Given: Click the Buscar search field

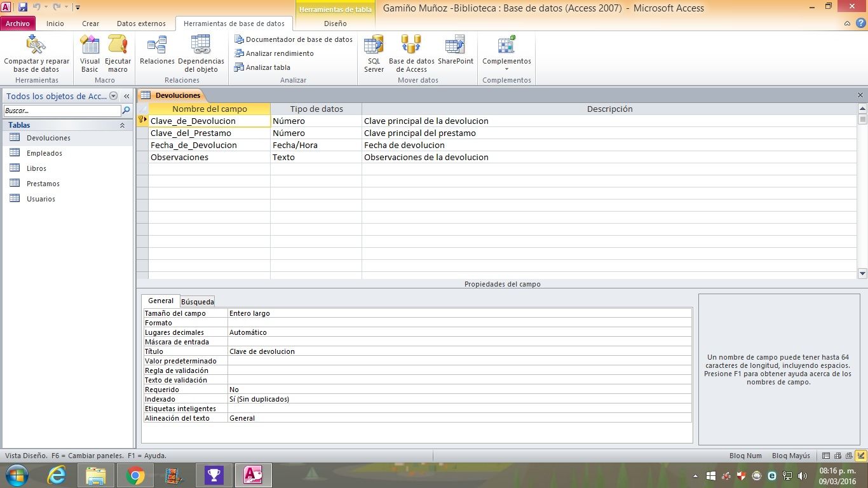Looking at the screenshot, I should [x=62, y=111].
